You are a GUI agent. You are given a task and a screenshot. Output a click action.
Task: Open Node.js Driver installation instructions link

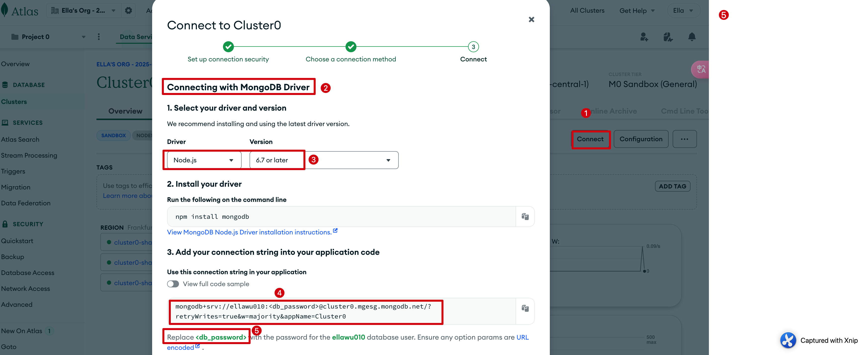coord(249,232)
